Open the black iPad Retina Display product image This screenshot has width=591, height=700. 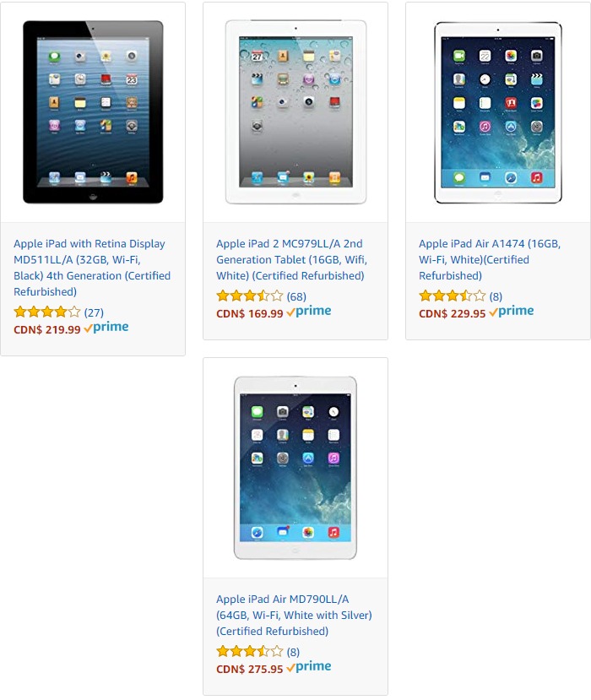[93, 112]
